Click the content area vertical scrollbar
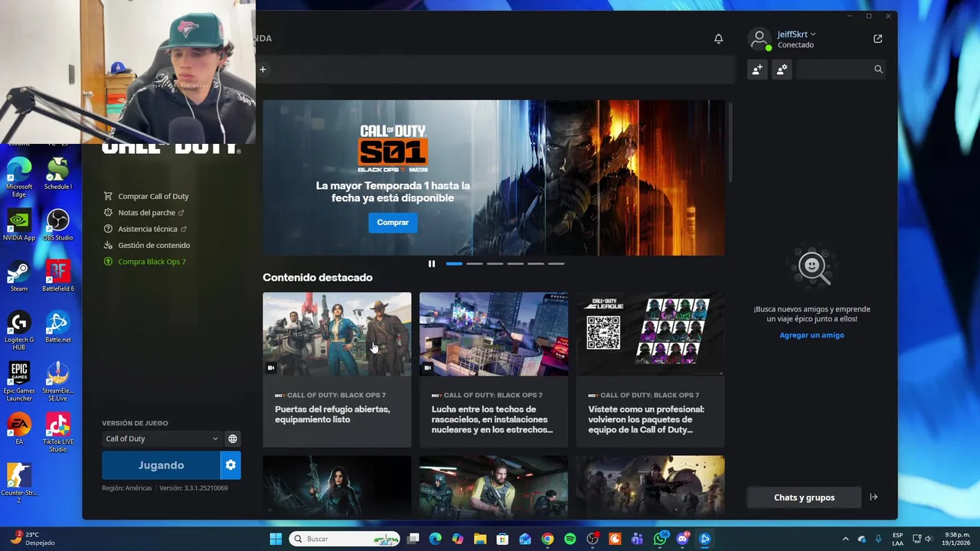 click(x=730, y=142)
